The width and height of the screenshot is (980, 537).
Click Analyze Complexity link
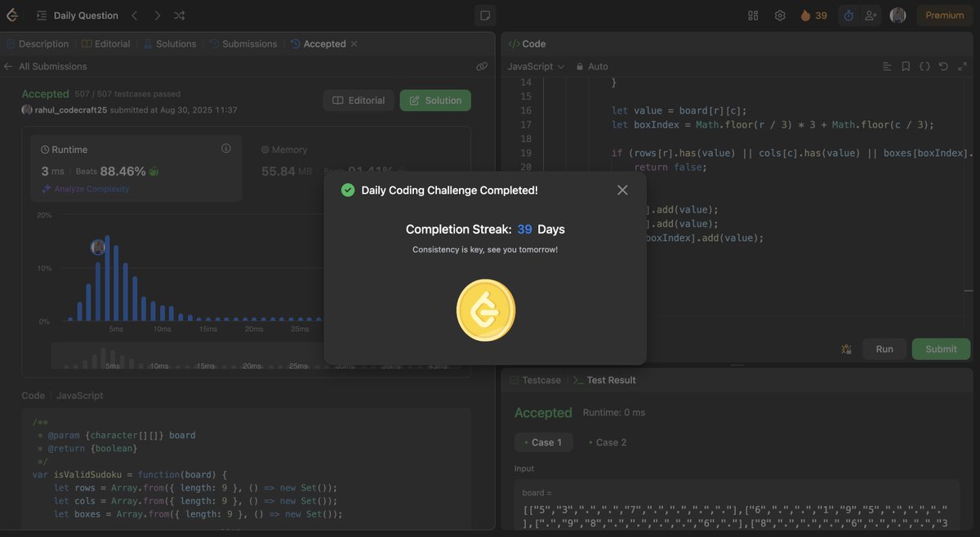[x=85, y=189]
